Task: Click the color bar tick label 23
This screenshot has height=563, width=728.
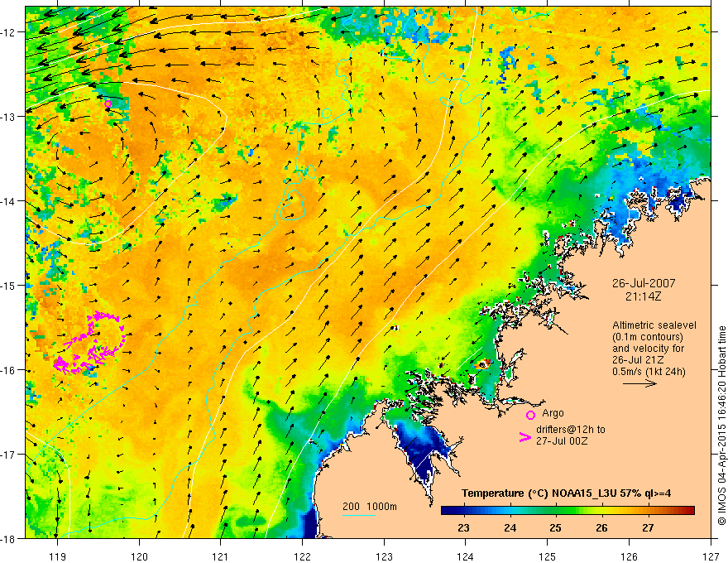Action: (463, 527)
